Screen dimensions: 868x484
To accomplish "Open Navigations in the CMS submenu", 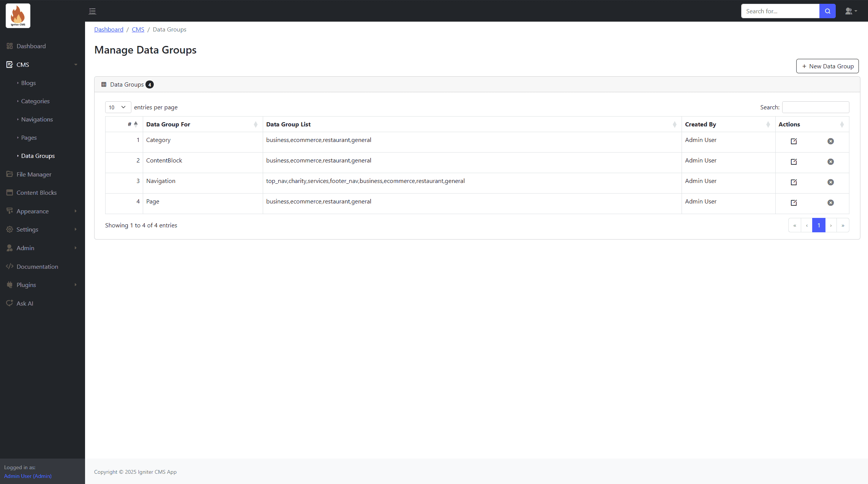I will pos(37,119).
